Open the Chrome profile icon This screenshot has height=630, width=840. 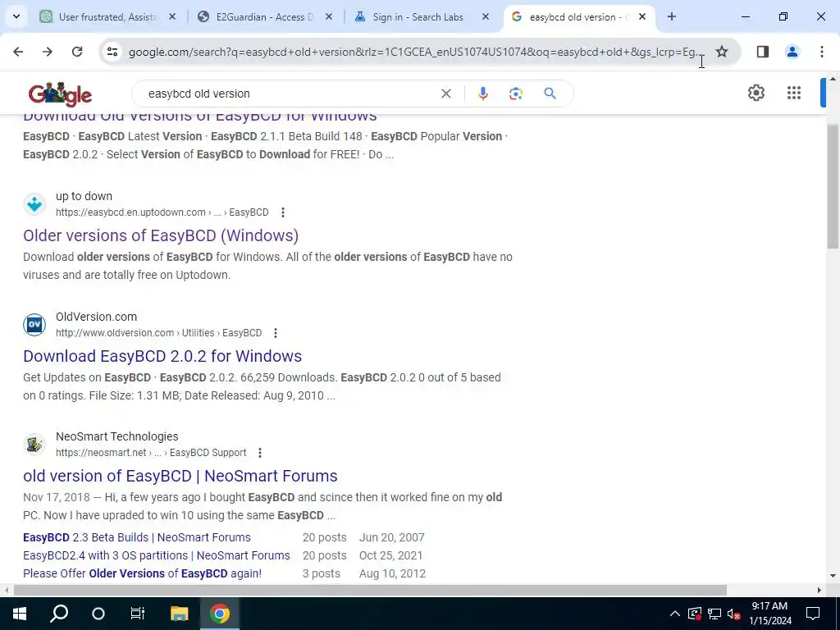[792, 52]
